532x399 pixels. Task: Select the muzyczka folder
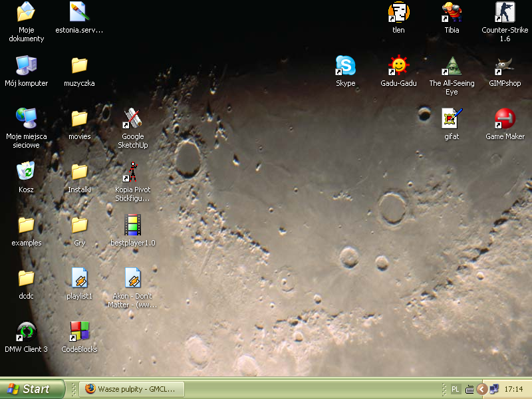pyautogui.click(x=79, y=66)
